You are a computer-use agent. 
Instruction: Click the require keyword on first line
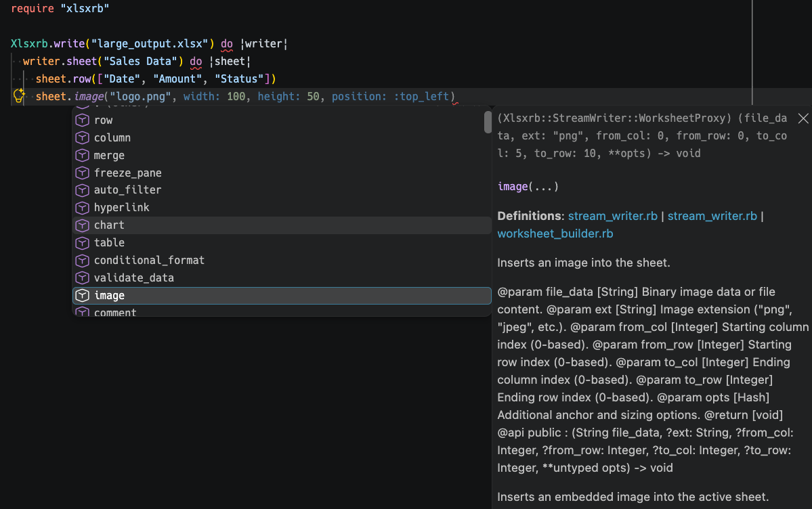[x=32, y=8]
